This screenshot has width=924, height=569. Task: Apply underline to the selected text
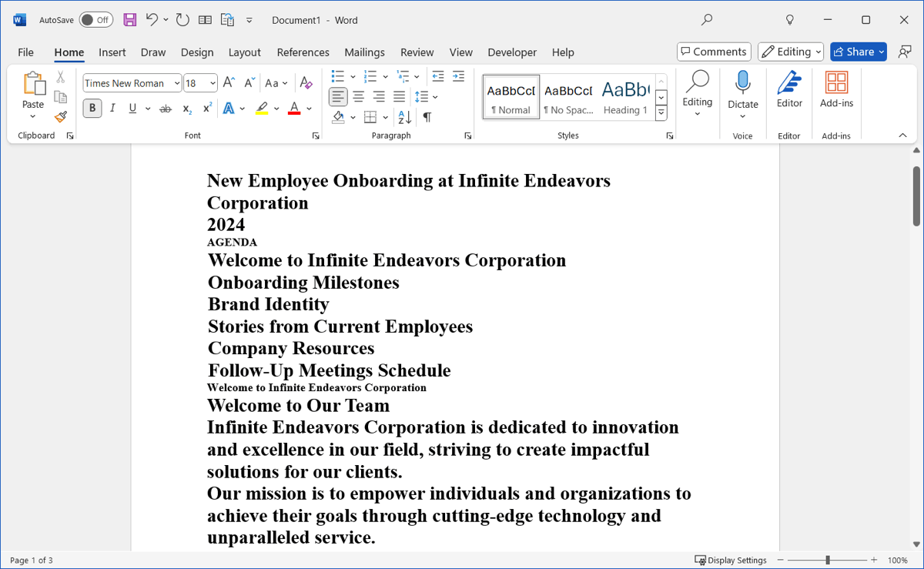point(132,109)
